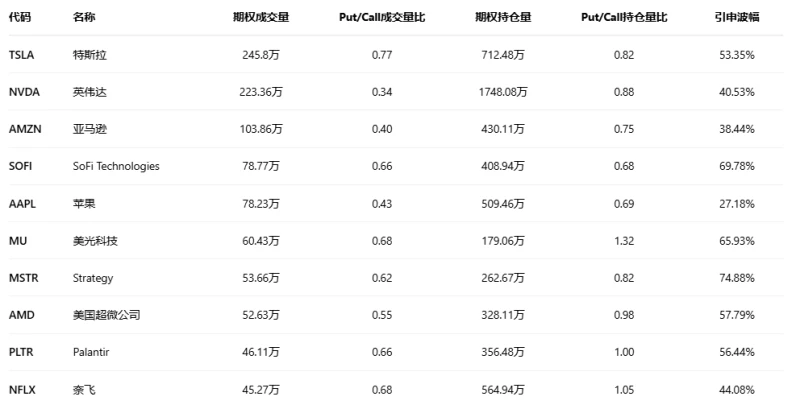Open the NVDA ticker row
This screenshot has height=409, width=800.
(x=23, y=91)
